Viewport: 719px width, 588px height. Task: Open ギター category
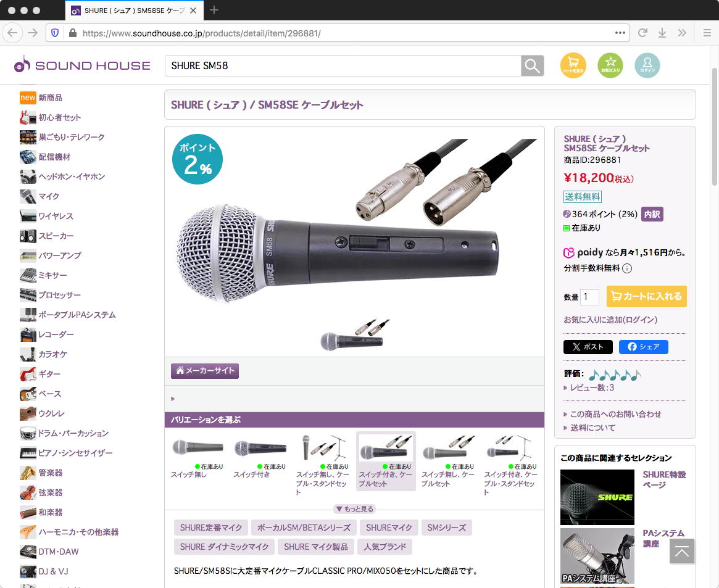click(40, 373)
